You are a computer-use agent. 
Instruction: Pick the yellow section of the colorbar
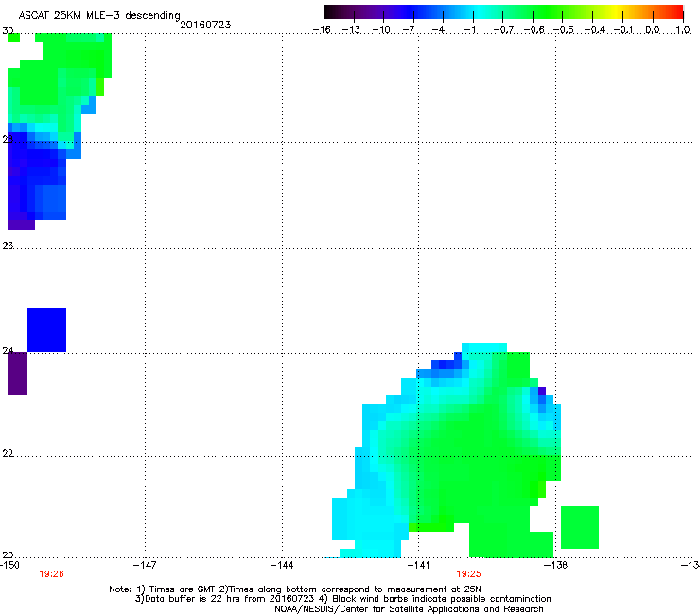click(618, 12)
